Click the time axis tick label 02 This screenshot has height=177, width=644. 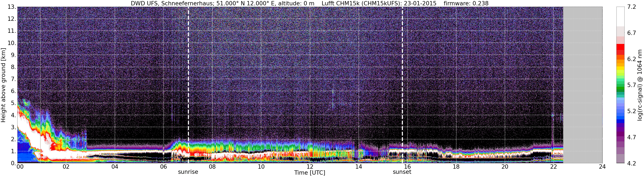point(66,167)
